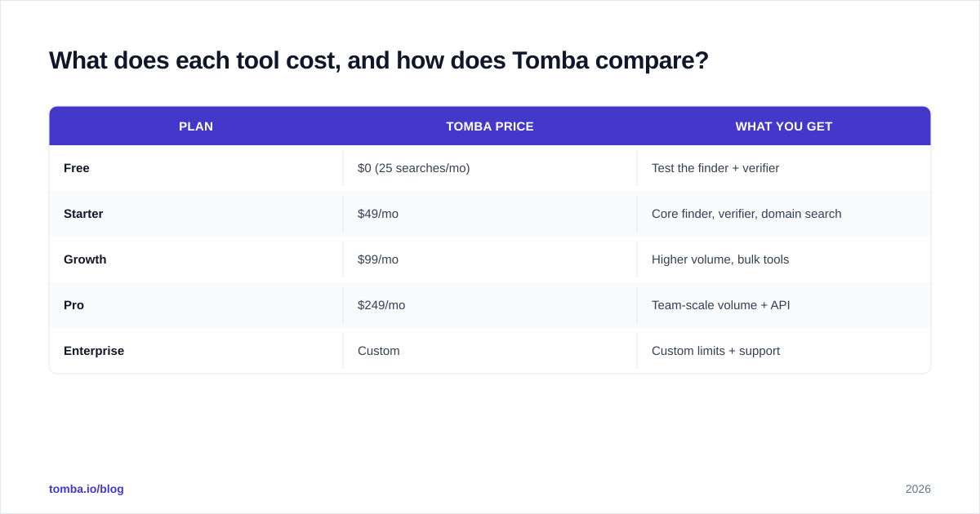Screen dimensions: 980x514
Task: Click the Free plan cell
Action: [x=196, y=168]
